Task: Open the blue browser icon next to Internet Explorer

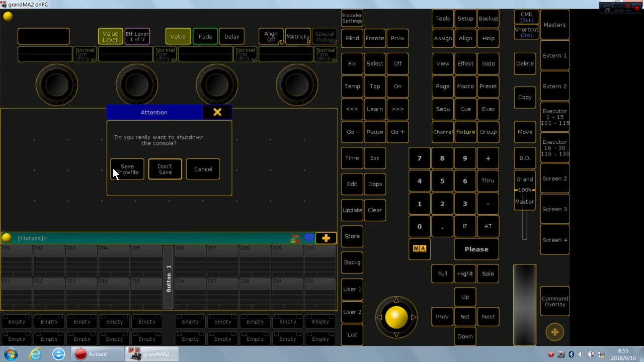Action: tap(58, 354)
